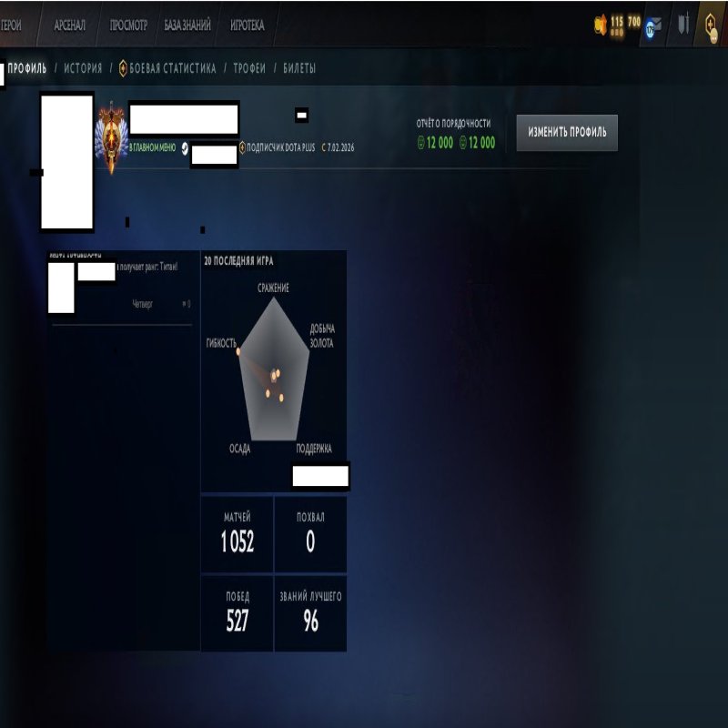
Task: Switch to the Билеты tab
Action: (x=299, y=69)
